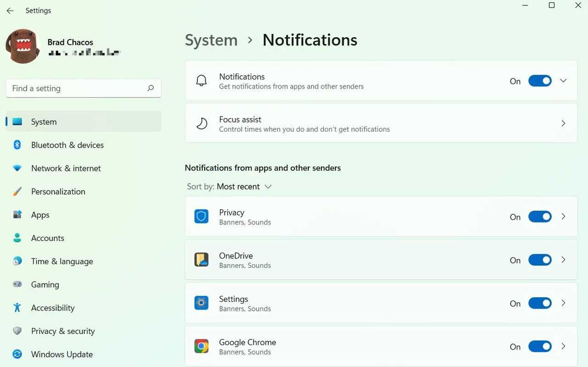Viewport: 588px width, 367px height.
Task: Click the Gaming Xbox icon
Action: coord(17,284)
